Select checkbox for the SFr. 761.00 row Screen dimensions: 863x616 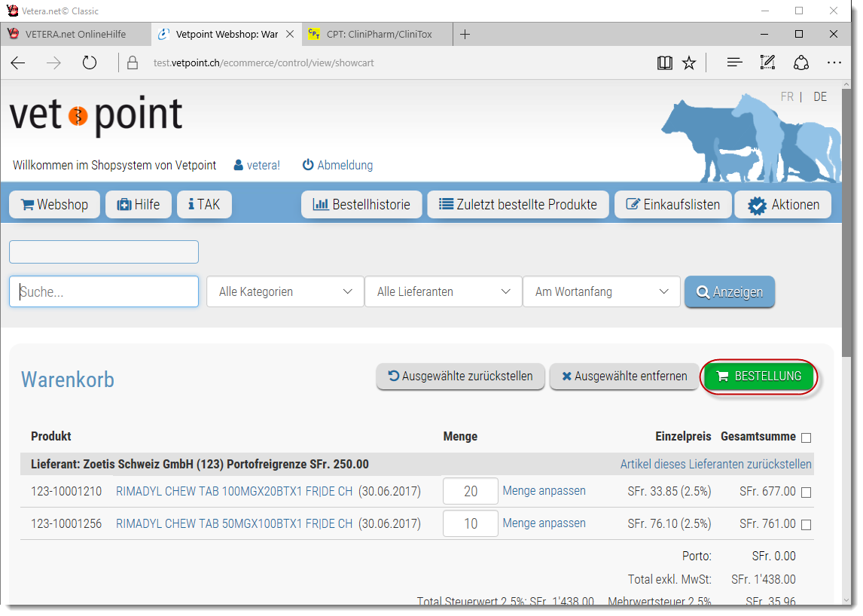[x=807, y=524]
